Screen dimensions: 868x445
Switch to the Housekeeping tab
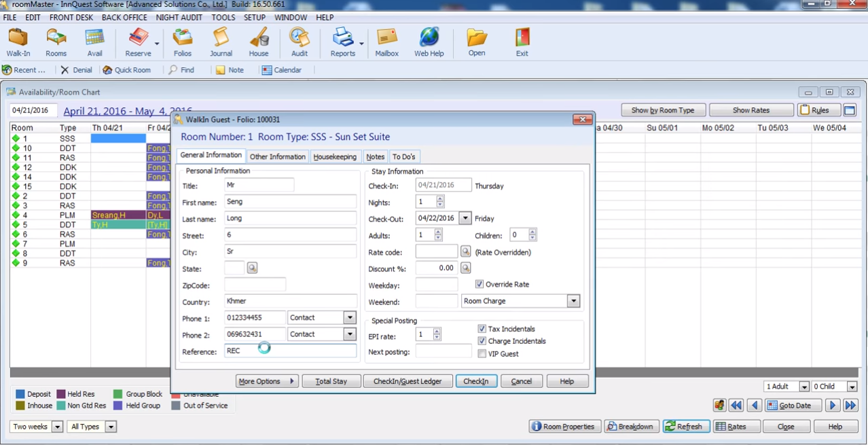click(335, 157)
